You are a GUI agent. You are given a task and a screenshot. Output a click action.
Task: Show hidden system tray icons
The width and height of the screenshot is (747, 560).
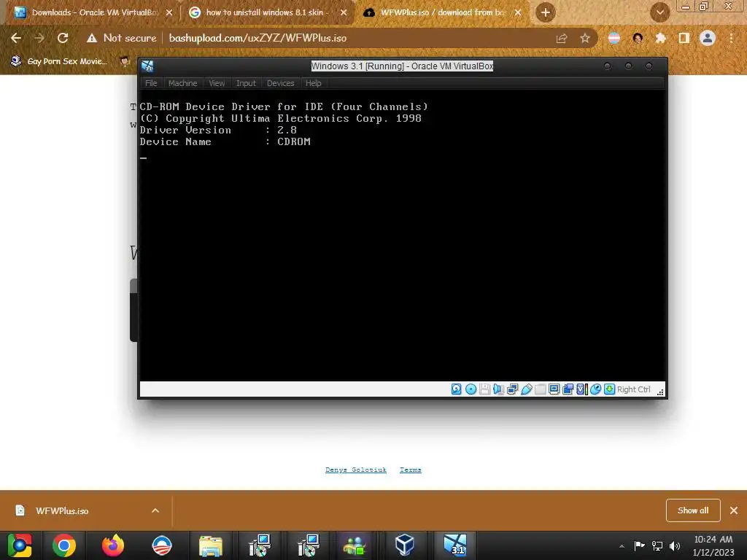(622, 546)
